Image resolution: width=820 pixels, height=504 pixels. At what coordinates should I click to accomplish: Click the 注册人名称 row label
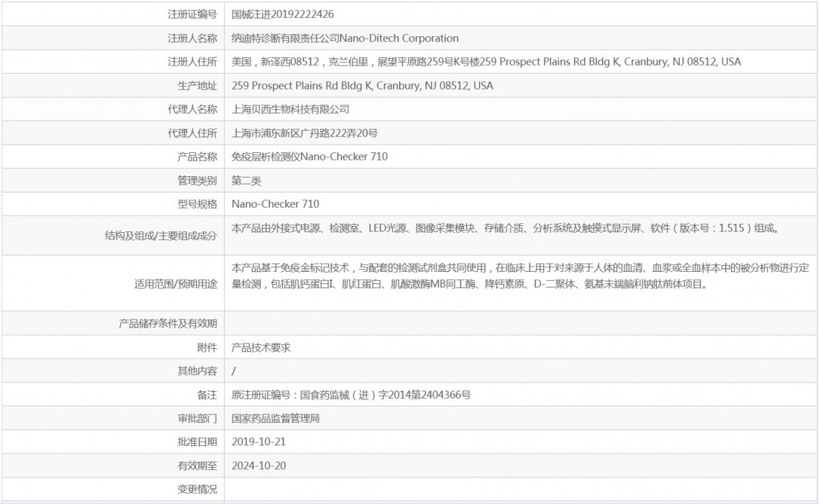pos(192,38)
